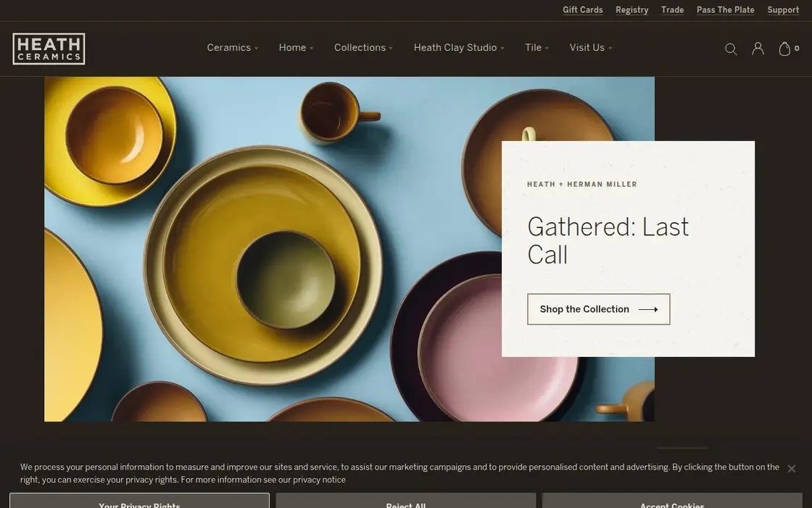
Task: Click the Heath Ceramics logo
Action: coord(49,49)
